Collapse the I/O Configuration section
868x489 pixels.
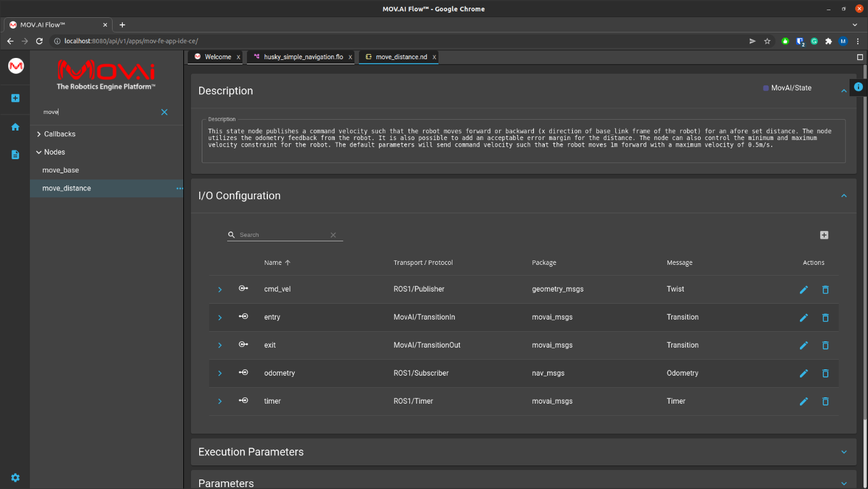[844, 195]
